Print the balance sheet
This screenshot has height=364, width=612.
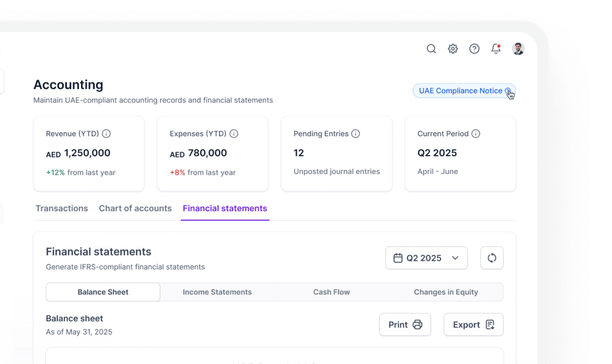pyautogui.click(x=405, y=325)
